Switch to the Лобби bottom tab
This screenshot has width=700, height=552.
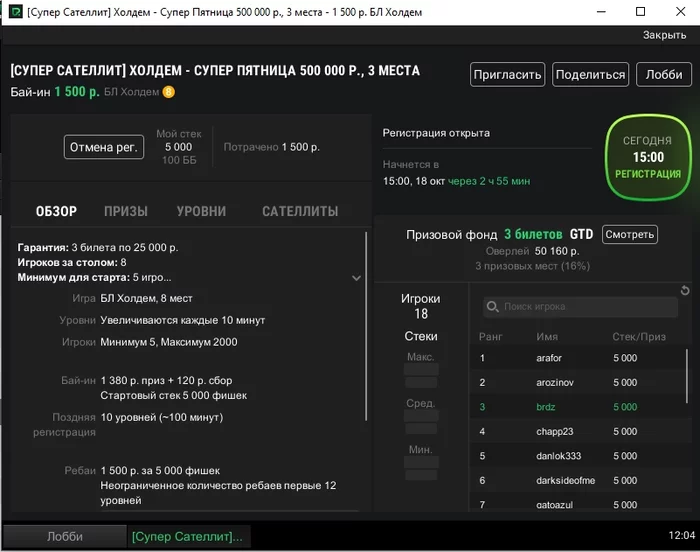click(65, 536)
